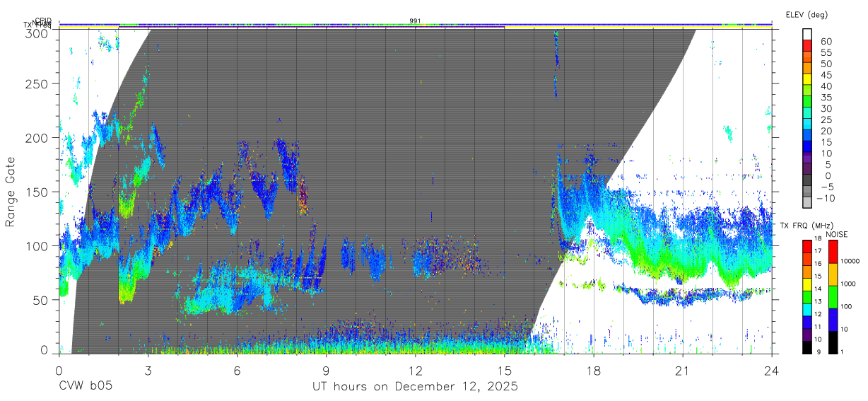Click the "100" range gate tick label

(x=37, y=245)
